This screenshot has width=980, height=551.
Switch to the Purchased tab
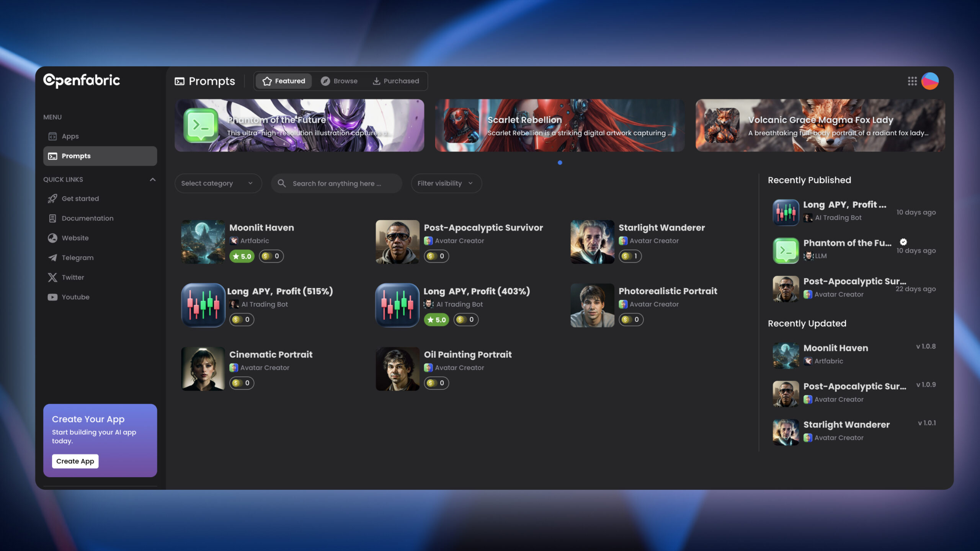(x=396, y=81)
